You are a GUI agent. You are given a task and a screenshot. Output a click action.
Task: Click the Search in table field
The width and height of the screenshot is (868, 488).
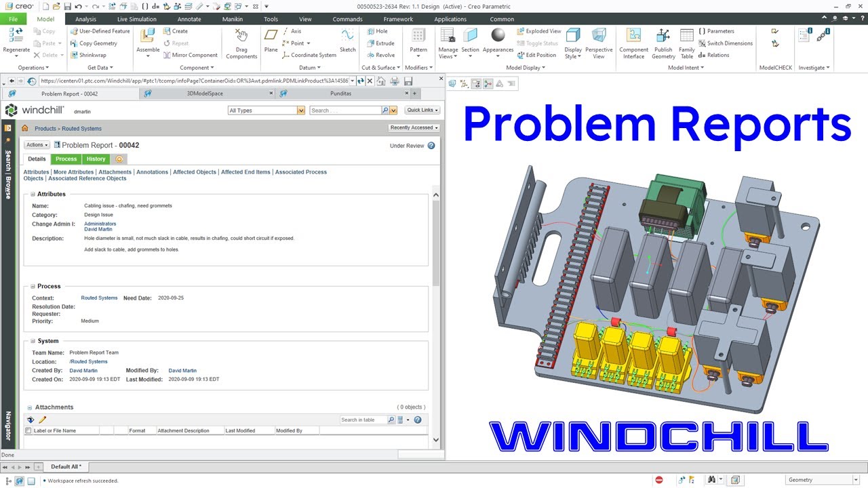click(x=363, y=420)
